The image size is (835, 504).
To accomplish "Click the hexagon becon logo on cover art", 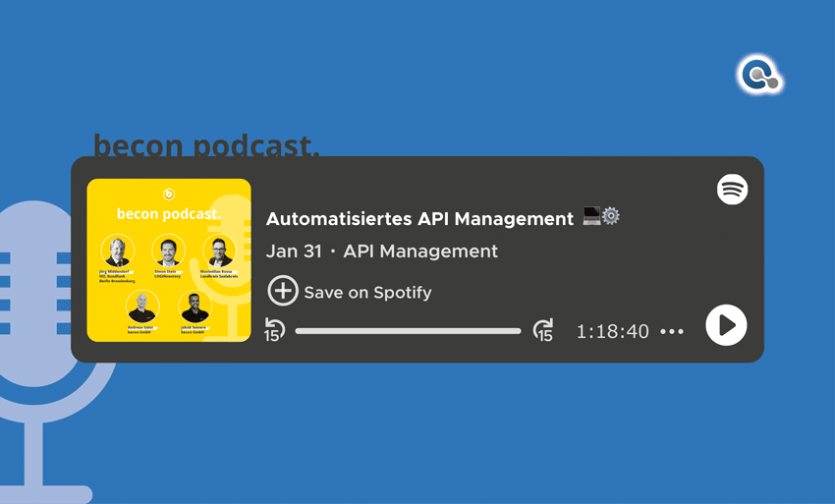I will coord(169,194).
